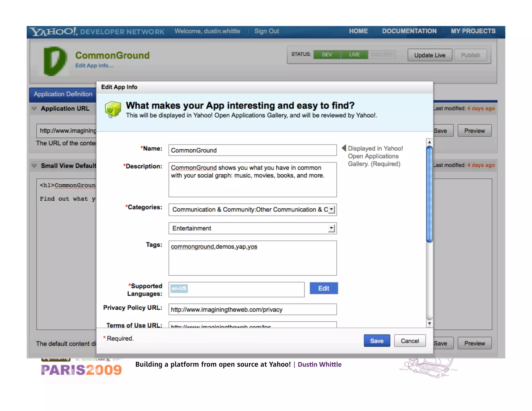The width and height of the screenshot is (532, 411).
Task: Open the Entertainment category dropdown
Action: pyautogui.click(x=252, y=228)
